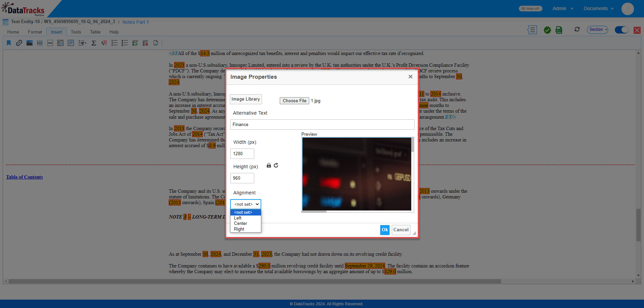Click the lock aspect ratio icon
Image resolution: width=644 pixels, height=308 pixels.
click(x=269, y=165)
